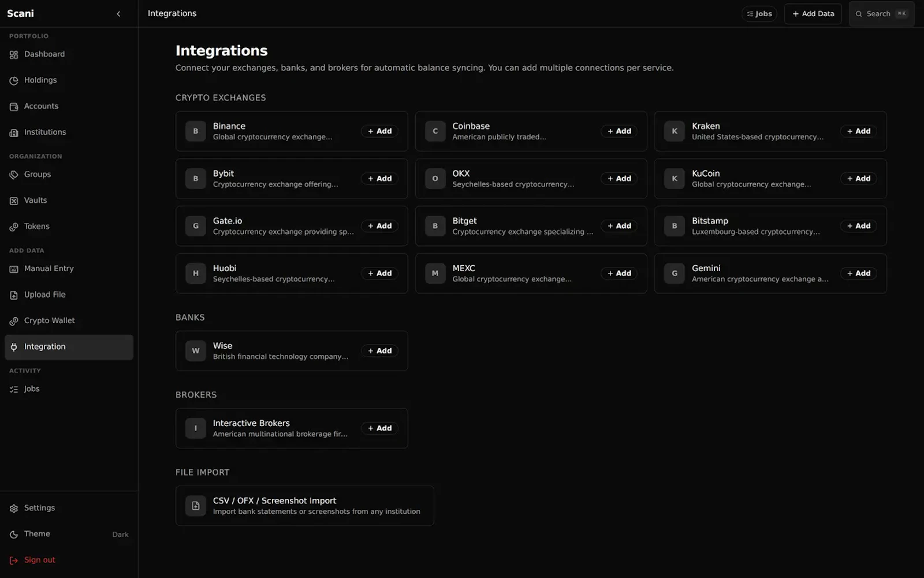Click the Interactive Brokers 'I' logo tile

pyautogui.click(x=196, y=428)
